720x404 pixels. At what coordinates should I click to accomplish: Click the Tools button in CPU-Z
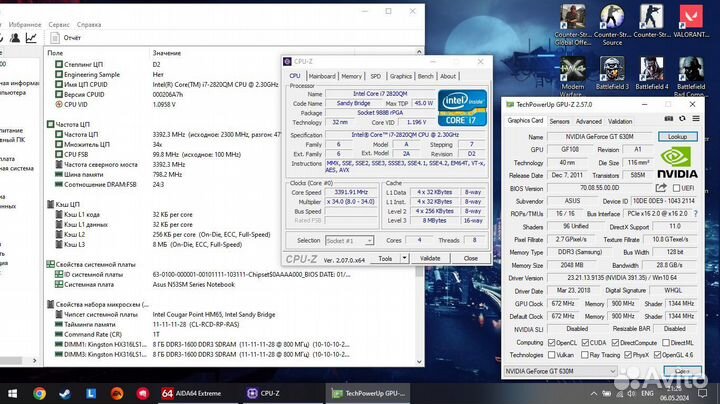pos(385,258)
